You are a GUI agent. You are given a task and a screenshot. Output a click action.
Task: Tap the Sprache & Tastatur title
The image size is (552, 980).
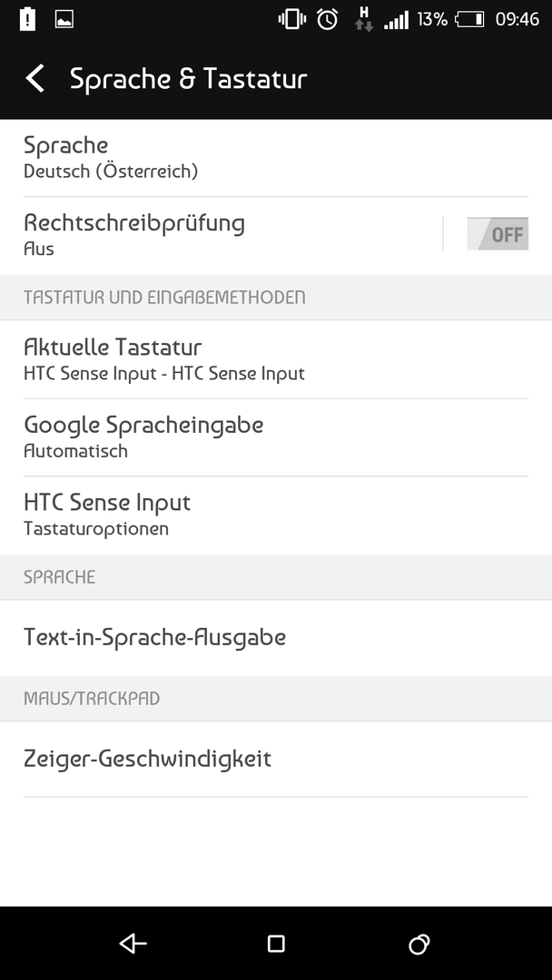click(188, 79)
